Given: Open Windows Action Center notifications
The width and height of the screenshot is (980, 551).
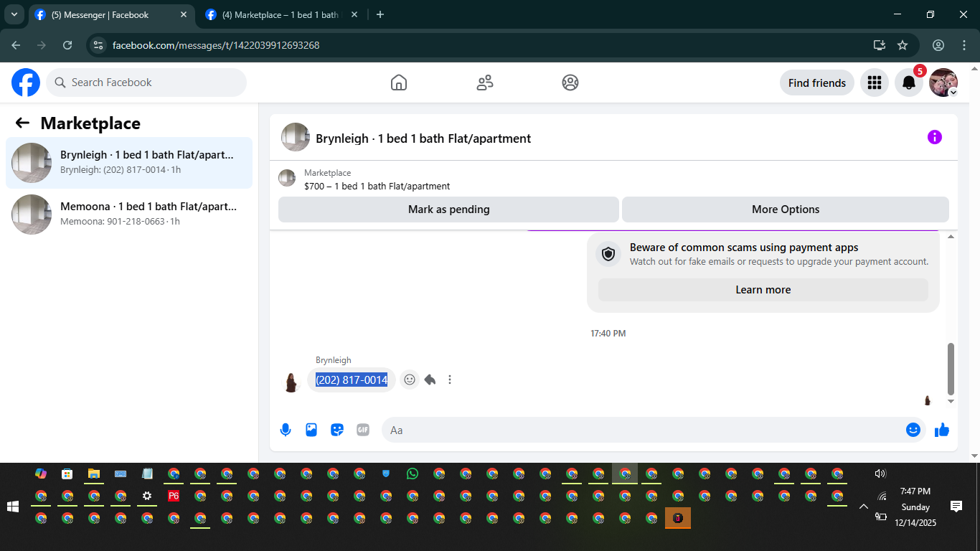Looking at the screenshot, I should (956, 507).
